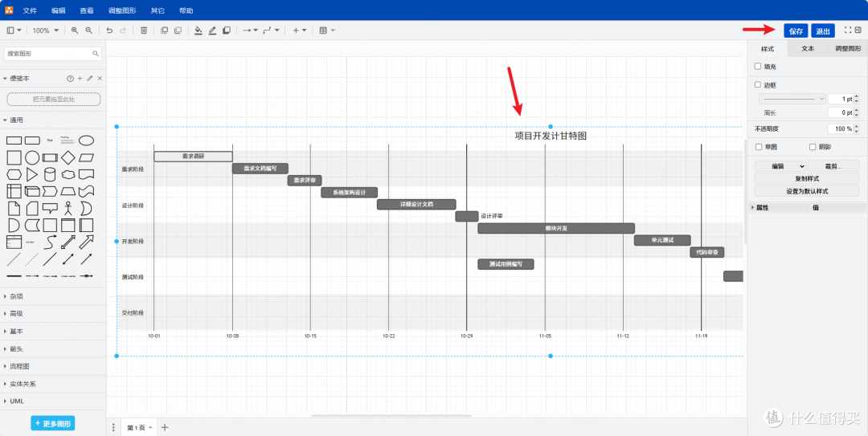Screen dimensions: 868x436
Task: Open the sidebar view toggle dropdown
Action: [x=14, y=31]
